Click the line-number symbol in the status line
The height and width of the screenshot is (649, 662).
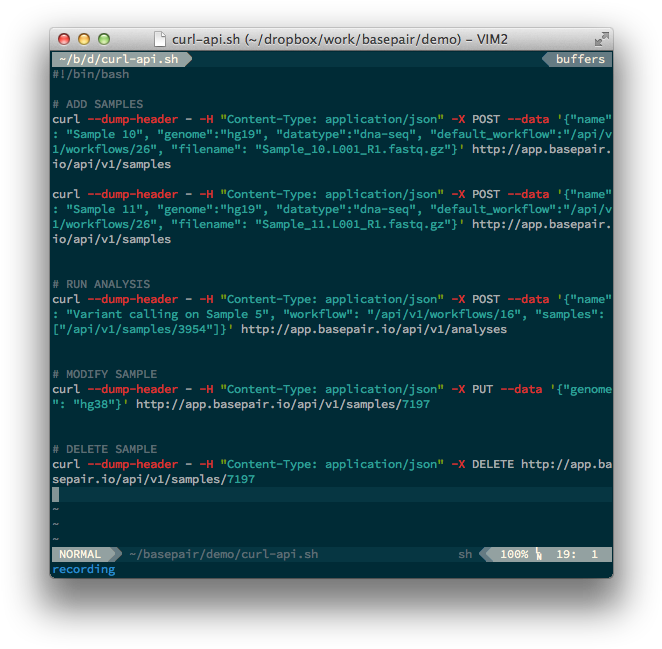tap(539, 554)
